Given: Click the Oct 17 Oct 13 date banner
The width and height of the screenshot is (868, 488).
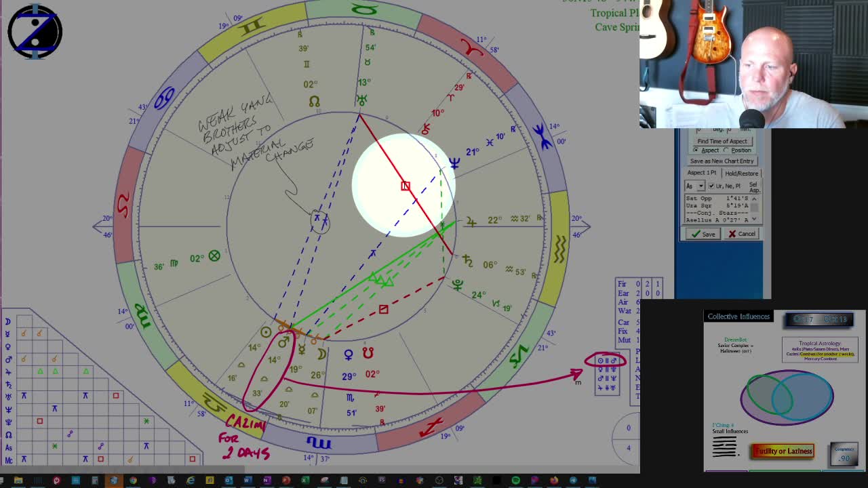Looking at the screenshot, I should [819, 319].
